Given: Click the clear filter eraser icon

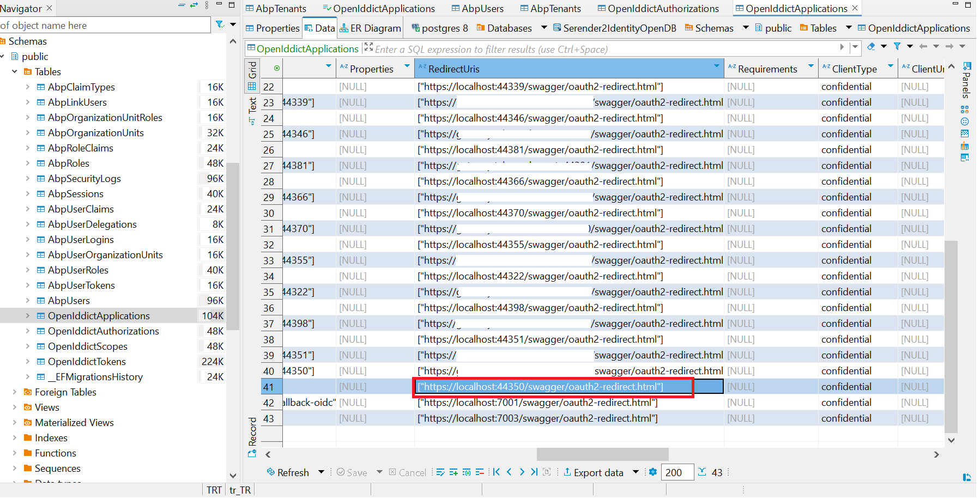Looking at the screenshot, I should 871,47.
